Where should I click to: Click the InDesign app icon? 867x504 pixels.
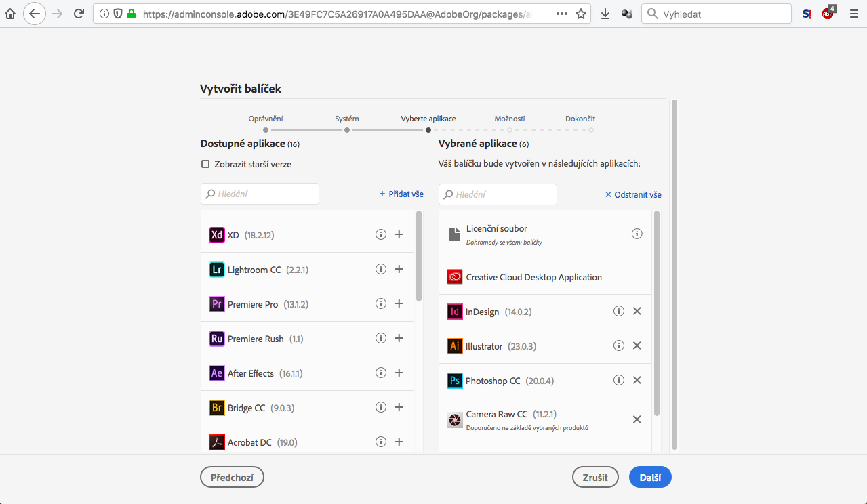click(x=455, y=312)
